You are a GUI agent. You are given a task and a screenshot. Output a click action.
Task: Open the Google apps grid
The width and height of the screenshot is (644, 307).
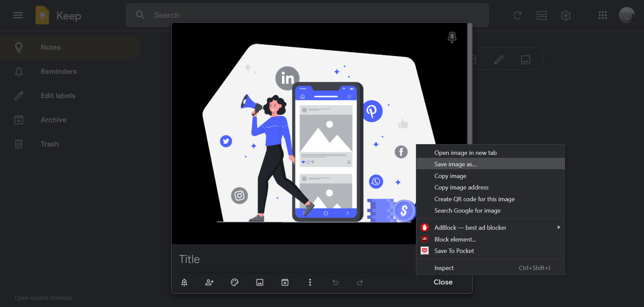coord(603,15)
